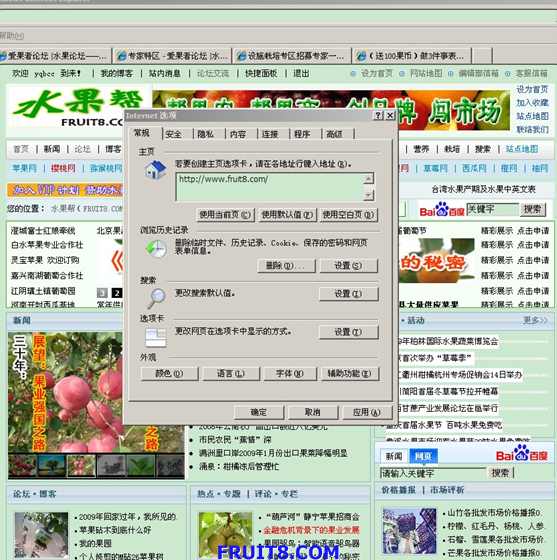Image resolution: width=557 pixels, height=560 pixels.
Task: Click the 应用 button
Action: click(367, 412)
